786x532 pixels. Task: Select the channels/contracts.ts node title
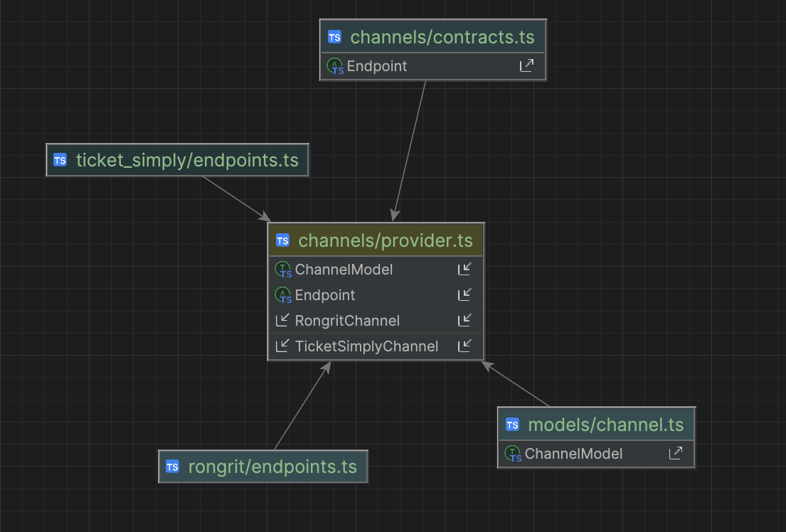click(442, 37)
